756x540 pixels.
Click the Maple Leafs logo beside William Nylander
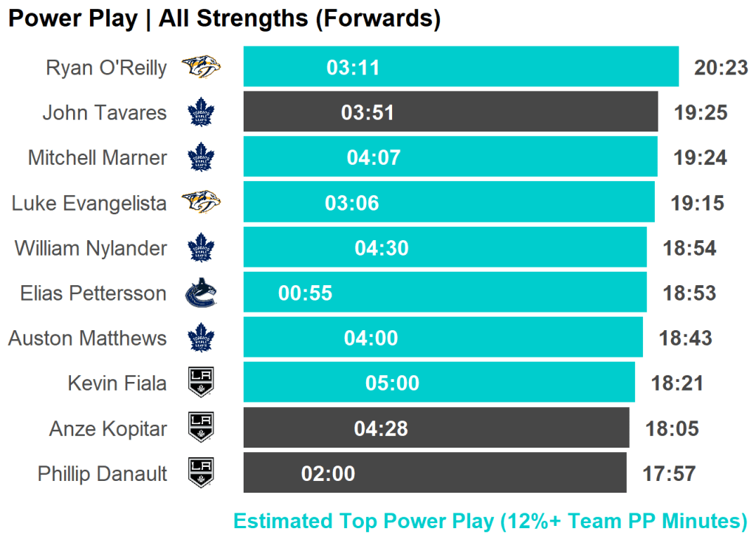tap(200, 248)
